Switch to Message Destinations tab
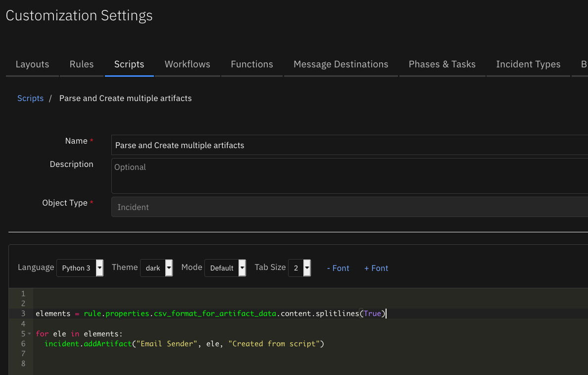This screenshot has height=375, width=588. click(341, 64)
